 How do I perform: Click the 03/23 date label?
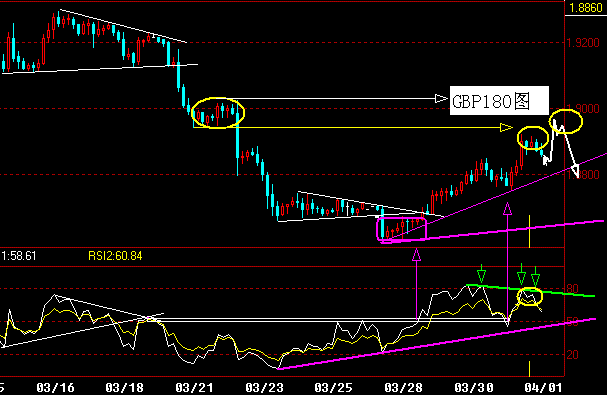264,387
